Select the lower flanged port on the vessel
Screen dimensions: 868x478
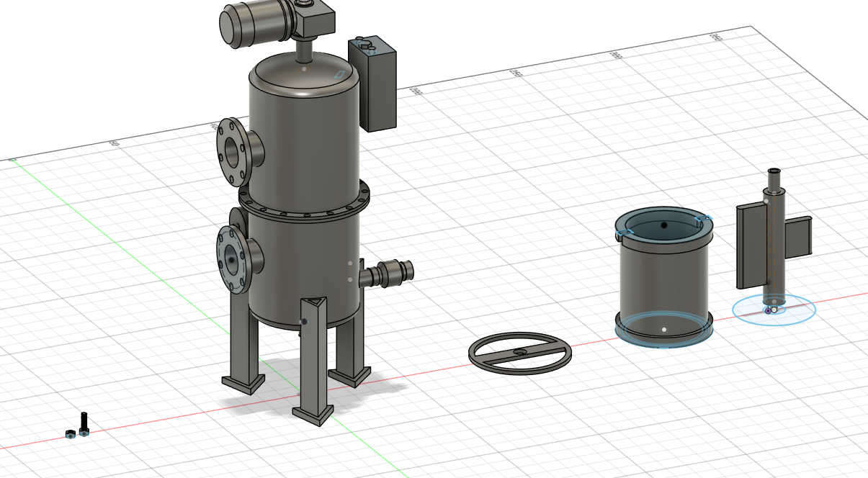(x=233, y=257)
